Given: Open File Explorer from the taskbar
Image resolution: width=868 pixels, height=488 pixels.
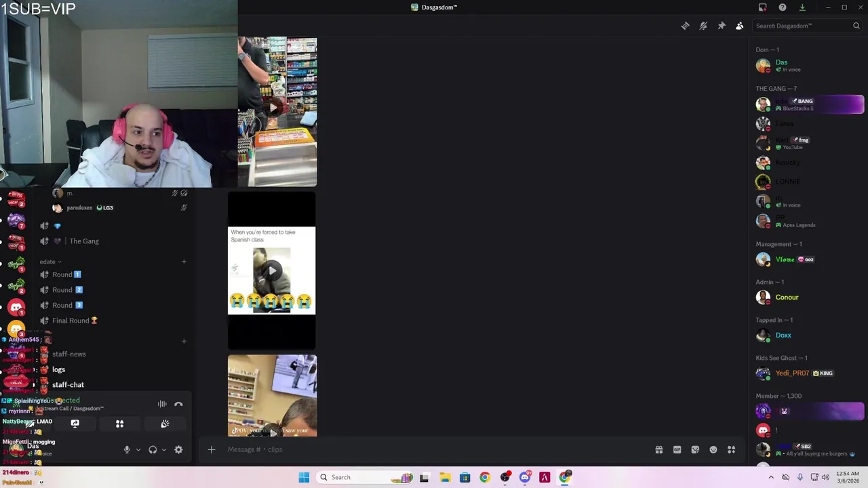Looking at the screenshot, I should (445, 477).
